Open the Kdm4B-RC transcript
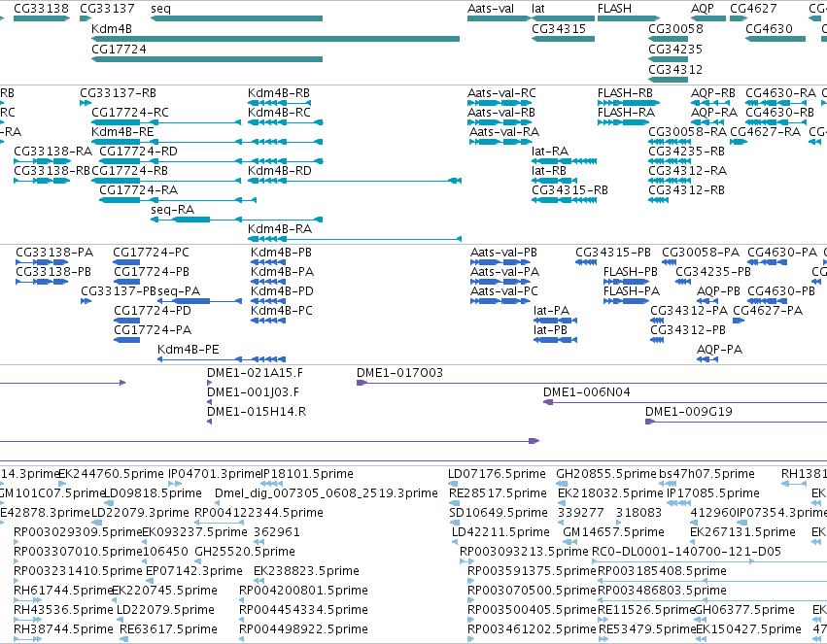 [x=286, y=122]
